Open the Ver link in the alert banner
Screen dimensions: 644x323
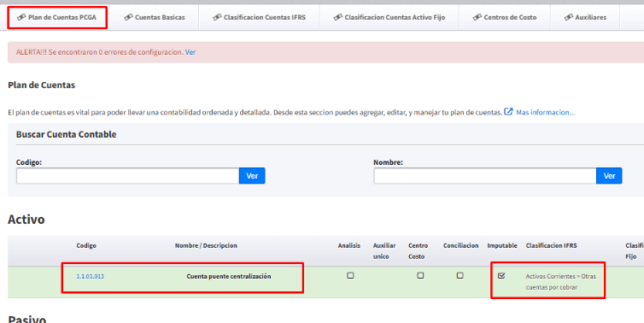click(190, 52)
